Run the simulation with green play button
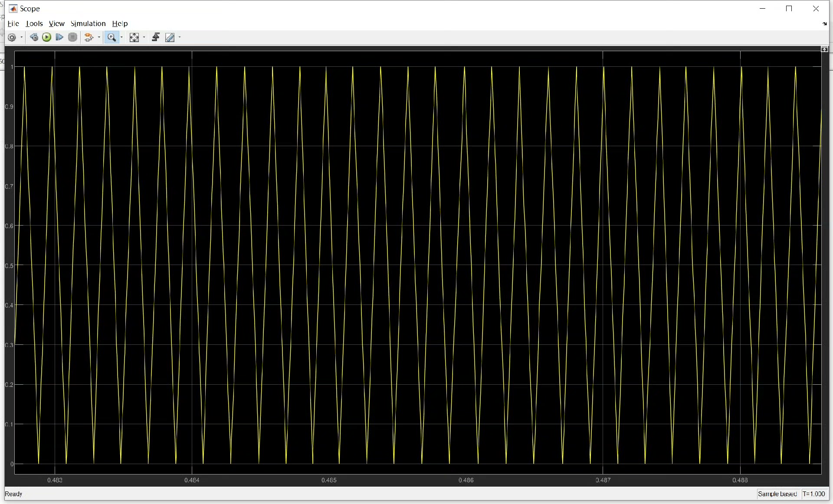 [47, 38]
